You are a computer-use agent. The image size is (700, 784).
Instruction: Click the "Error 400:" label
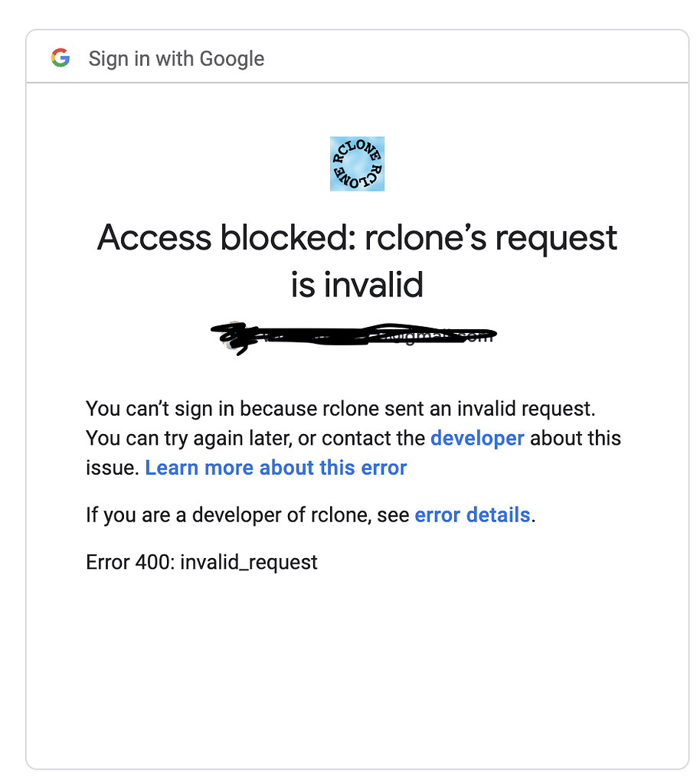129,562
